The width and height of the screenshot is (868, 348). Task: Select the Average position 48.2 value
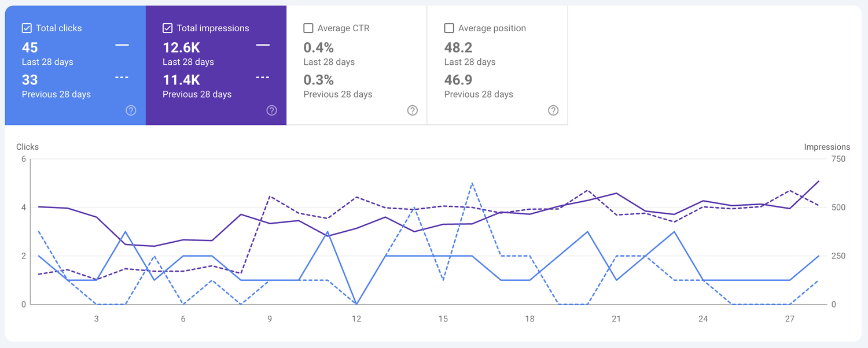(458, 47)
